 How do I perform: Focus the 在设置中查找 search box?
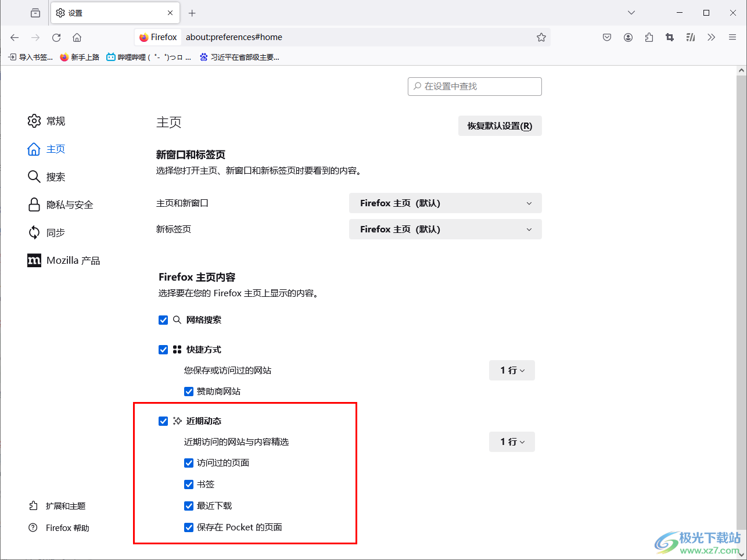coord(475,86)
